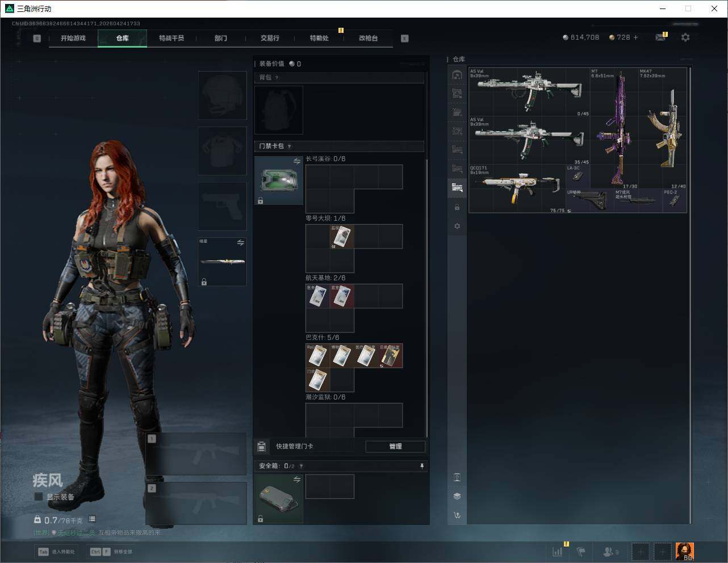Screen dimensions: 728x563
Task: Open stash sidebar gear settings
Action: (457, 226)
